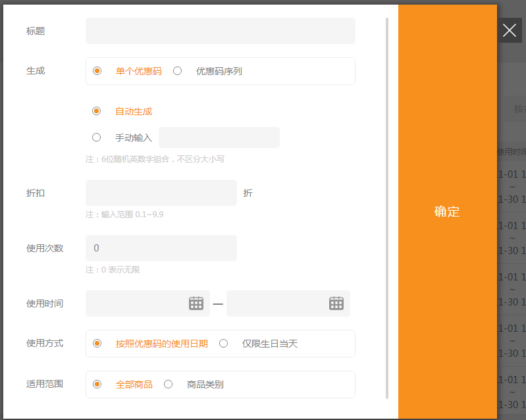Viewport: 526px width, 420px height.
Task: Select 按照优惠码的使用日期 option
Action: pos(97,344)
